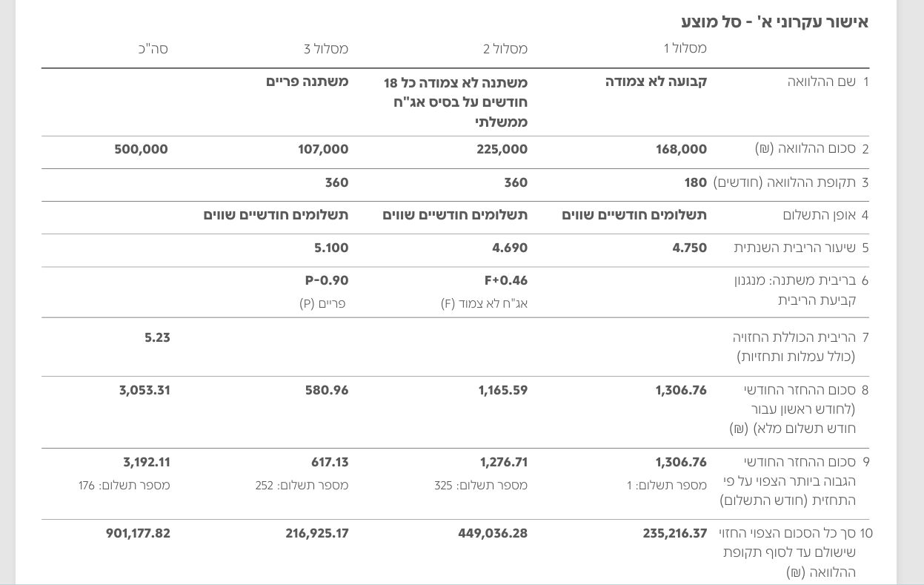This screenshot has height=585, width=924.
Task: Select the 'מספר תשלום: 325' payment note
Action: 481,486
